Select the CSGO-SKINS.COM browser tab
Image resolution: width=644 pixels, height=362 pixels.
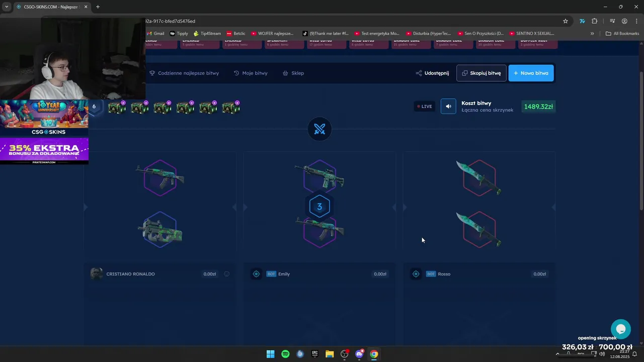click(x=51, y=7)
